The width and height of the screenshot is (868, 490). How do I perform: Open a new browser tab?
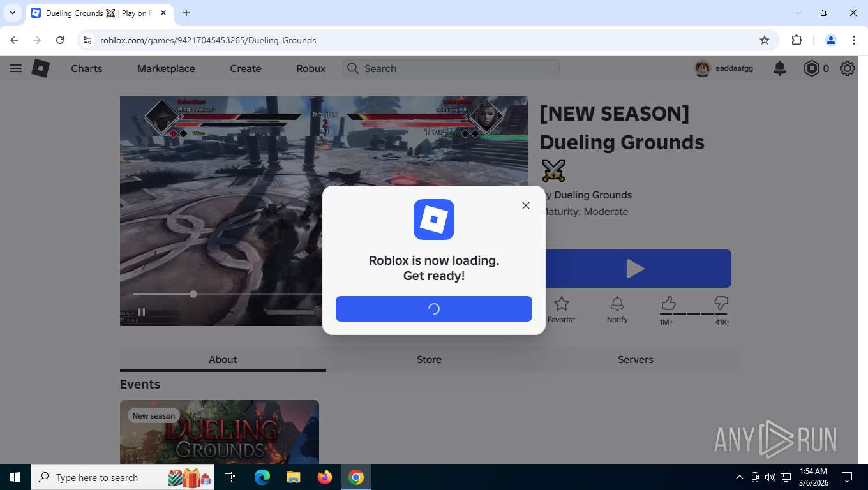click(186, 13)
